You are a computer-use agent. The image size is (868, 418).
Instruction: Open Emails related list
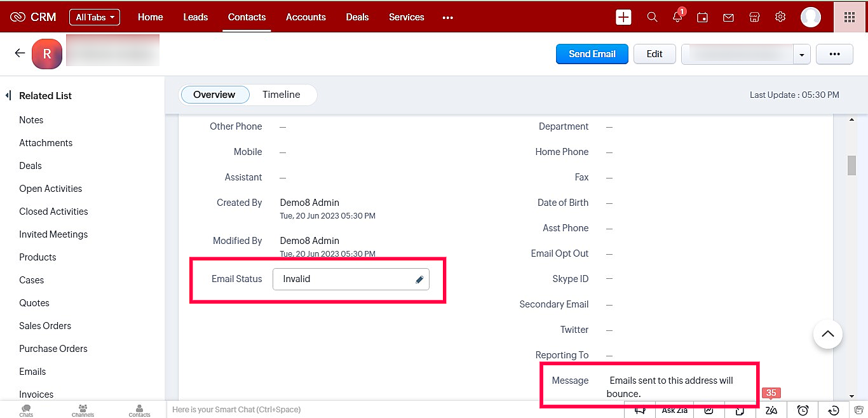32,372
